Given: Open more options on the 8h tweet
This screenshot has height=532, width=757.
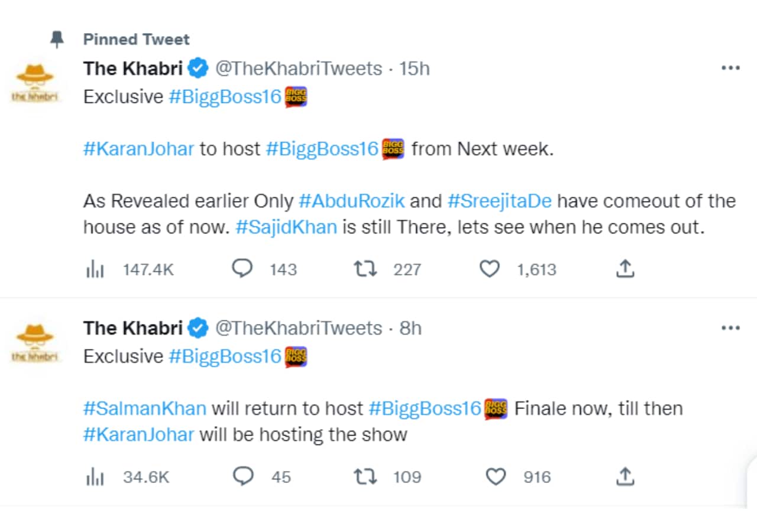Looking at the screenshot, I should 730,328.
